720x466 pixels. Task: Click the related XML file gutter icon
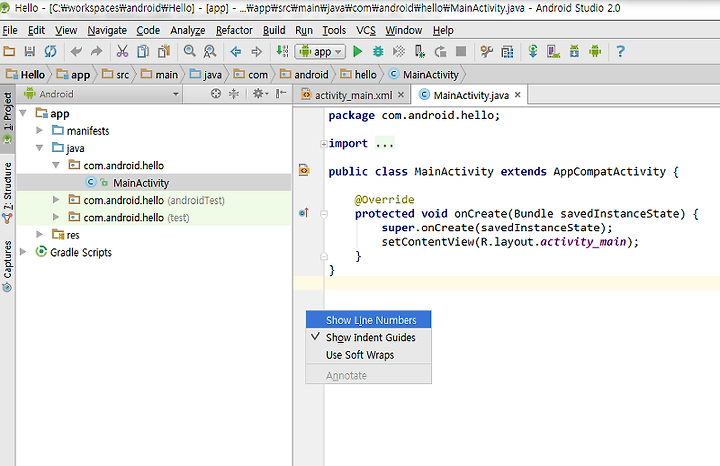[304, 170]
